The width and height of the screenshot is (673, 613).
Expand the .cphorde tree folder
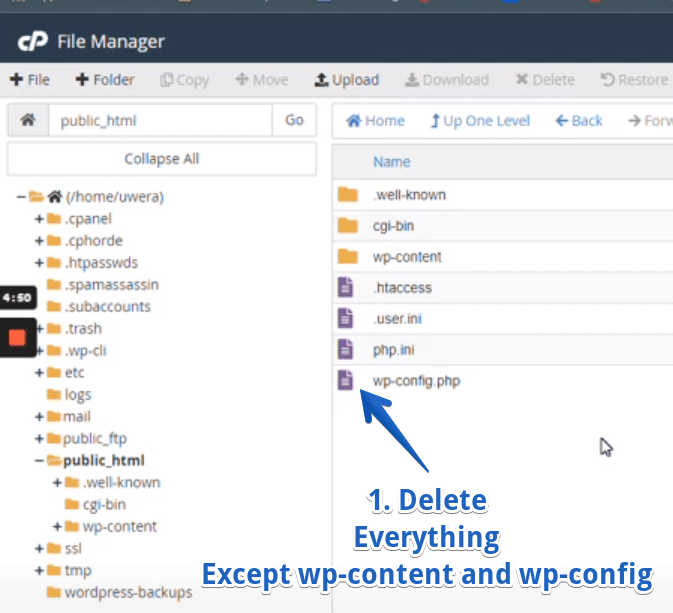tap(39, 241)
